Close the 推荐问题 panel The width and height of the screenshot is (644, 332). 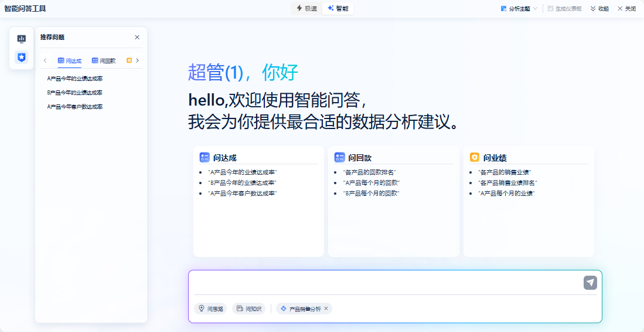click(137, 38)
